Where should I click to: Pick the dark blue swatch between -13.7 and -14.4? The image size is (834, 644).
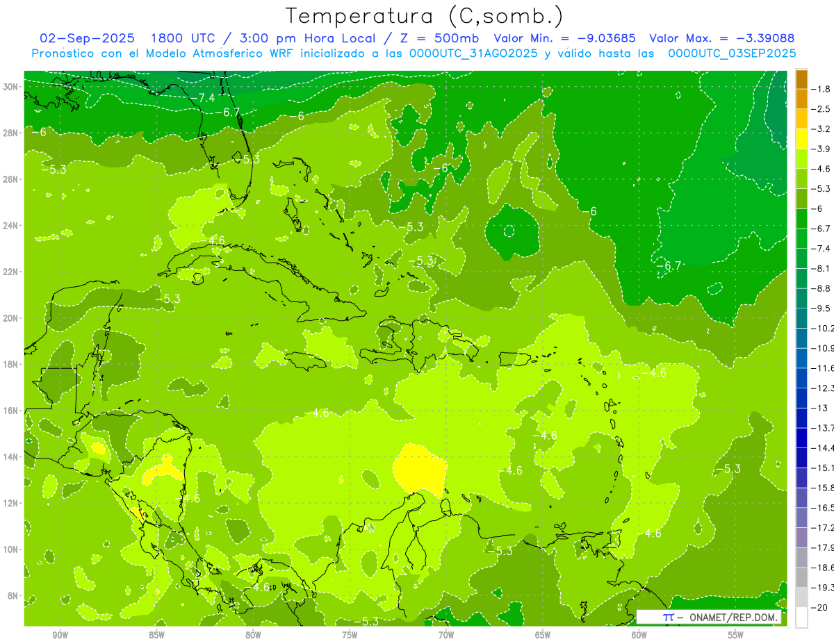pos(801,438)
